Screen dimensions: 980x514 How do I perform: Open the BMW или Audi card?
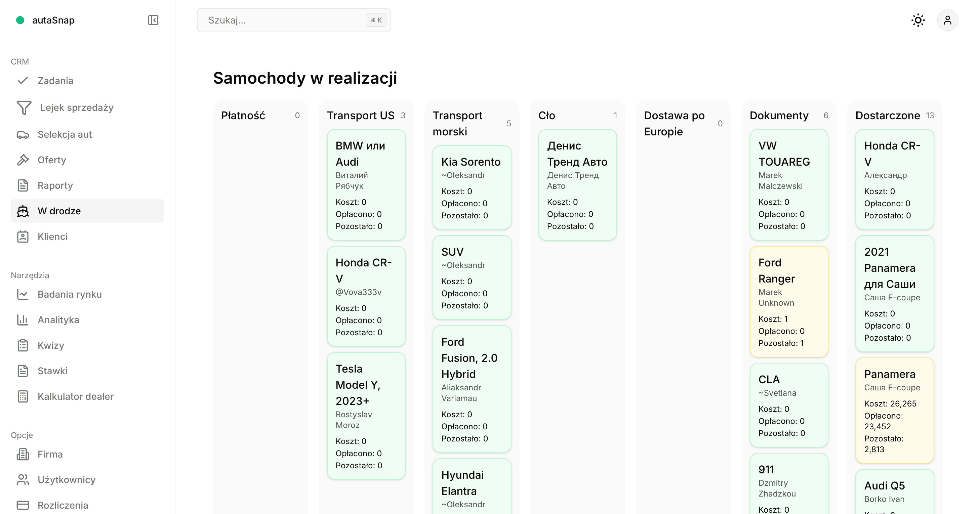[x=366, y=185]
